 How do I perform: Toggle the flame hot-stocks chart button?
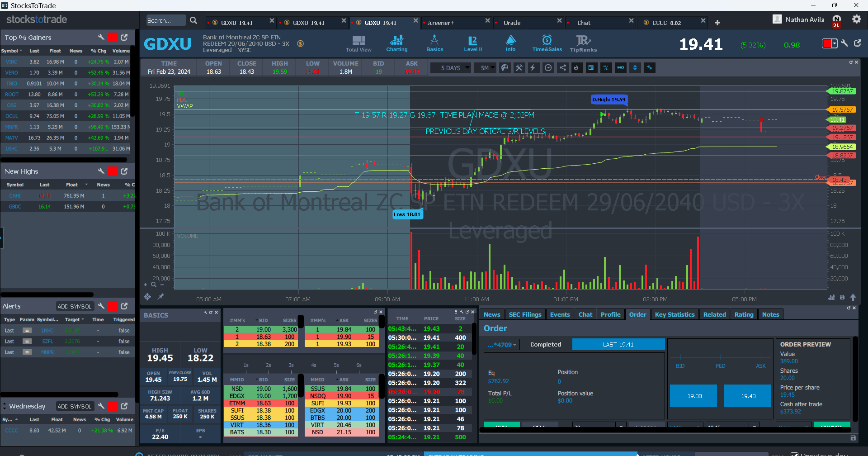[x=576, y=68]
